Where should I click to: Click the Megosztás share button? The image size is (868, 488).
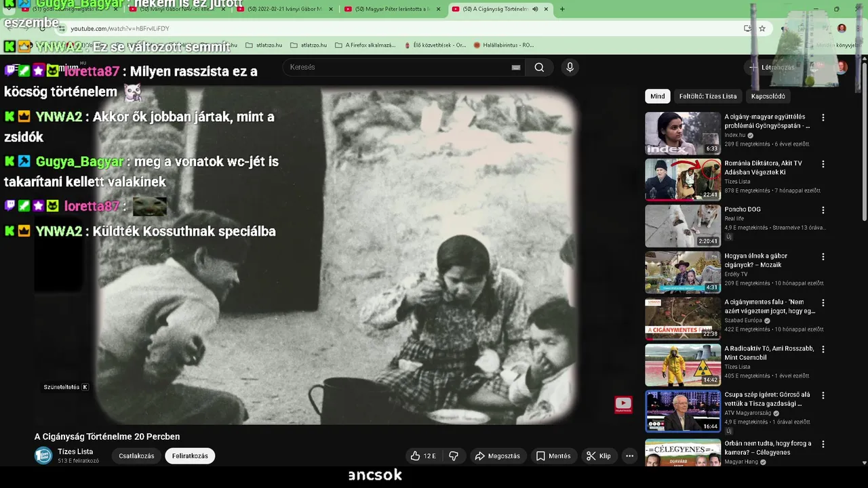coord(497,456)
